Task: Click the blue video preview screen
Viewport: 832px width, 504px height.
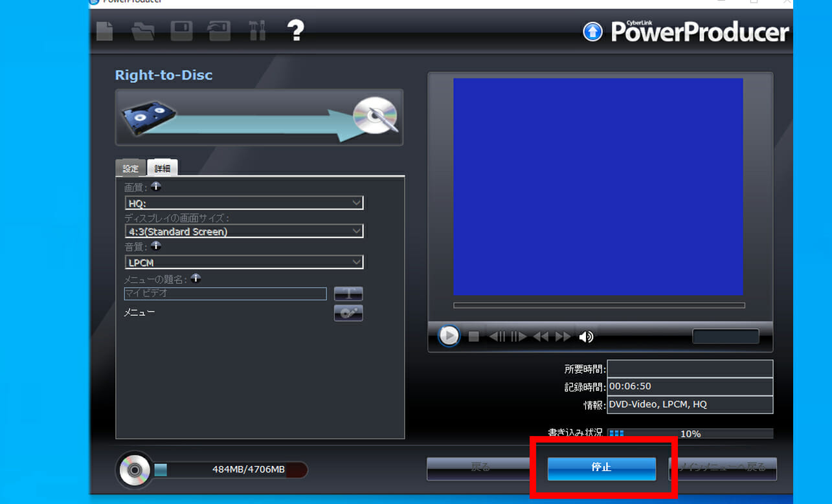Action: pos(598,187)
